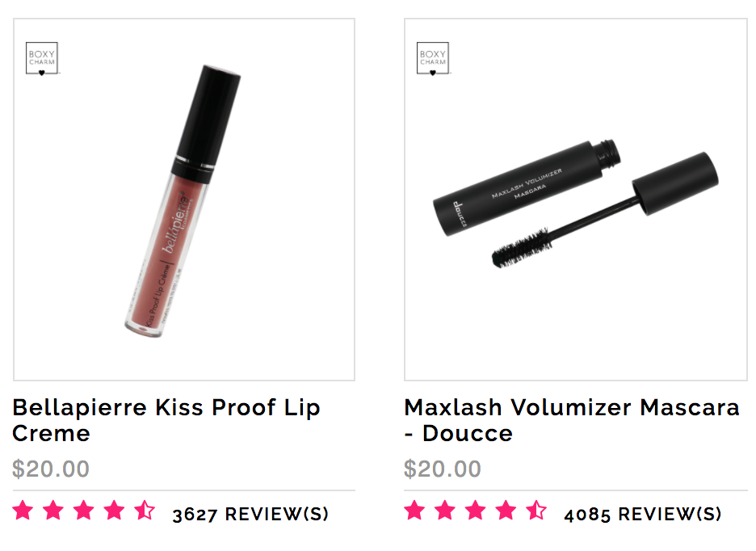View 4085 reviews for mascara
This screenshot has width=756, height=551.
[643, 515]
